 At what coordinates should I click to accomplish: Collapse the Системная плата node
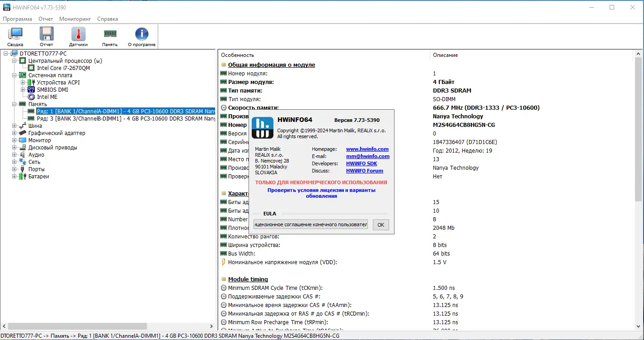tap(14, 75)
